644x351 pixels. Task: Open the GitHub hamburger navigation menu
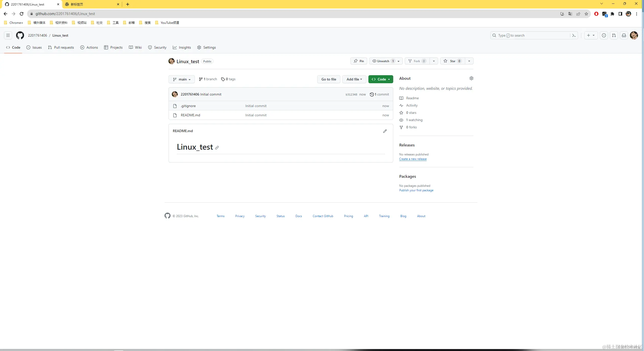point(8,35)
